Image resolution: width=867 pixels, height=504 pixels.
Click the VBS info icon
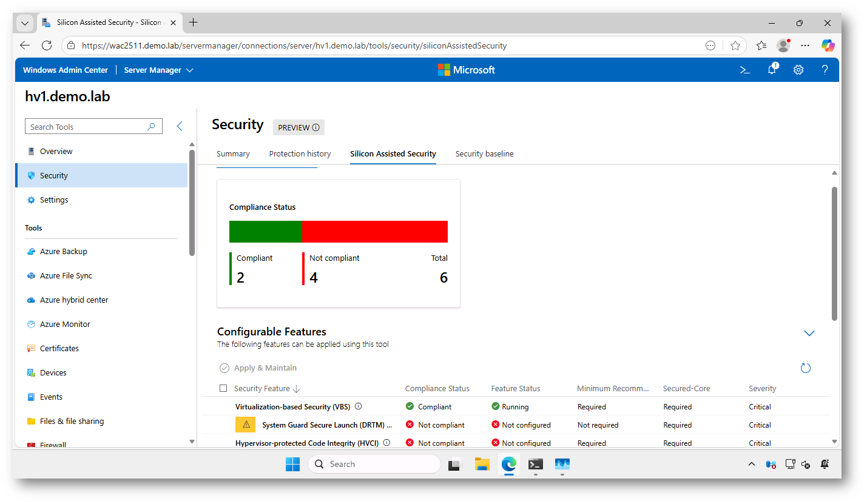(358, 406)
